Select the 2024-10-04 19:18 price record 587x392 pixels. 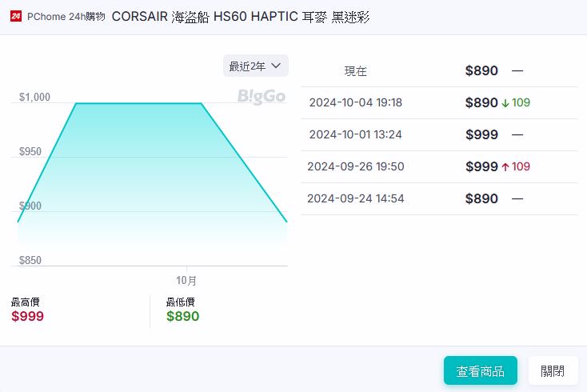point(355,103)
